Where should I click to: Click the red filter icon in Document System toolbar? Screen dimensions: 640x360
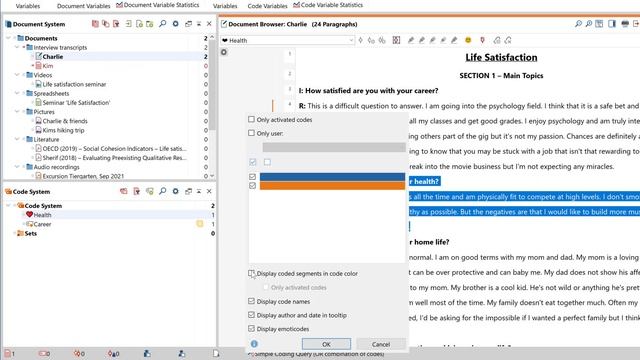click(116, 24)
